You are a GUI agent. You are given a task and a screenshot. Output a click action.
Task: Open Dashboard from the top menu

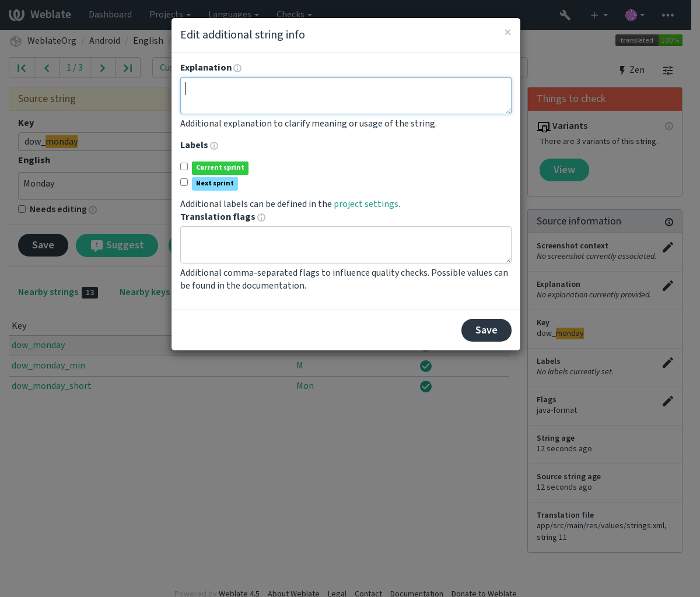coord(110,15)
